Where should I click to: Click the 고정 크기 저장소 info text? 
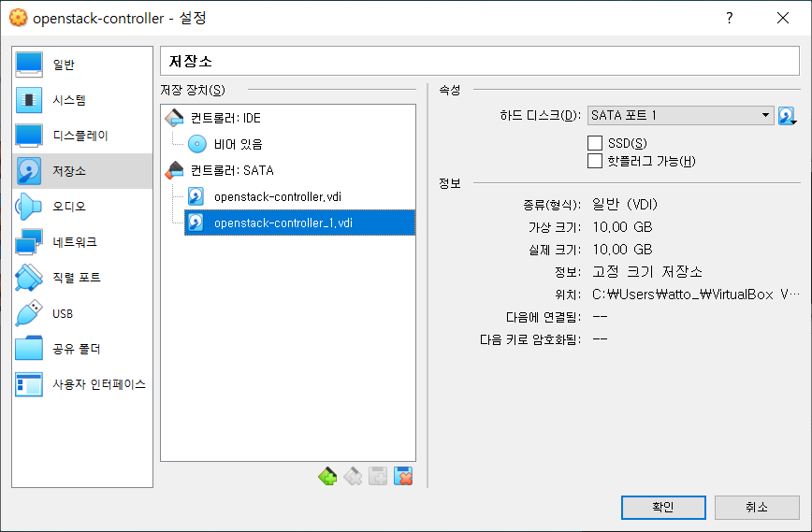647,272
